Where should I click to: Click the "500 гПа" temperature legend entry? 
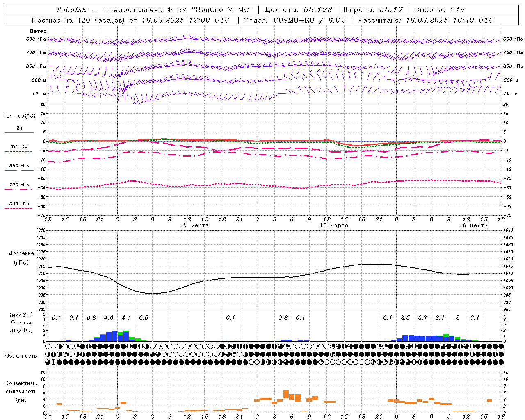coord(19,204)
